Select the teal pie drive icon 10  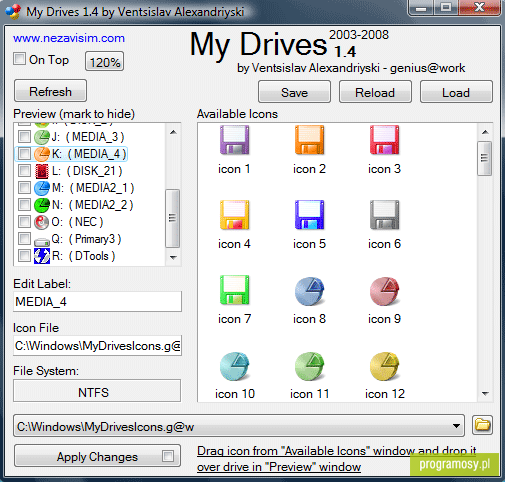click(x=234, y=366)
